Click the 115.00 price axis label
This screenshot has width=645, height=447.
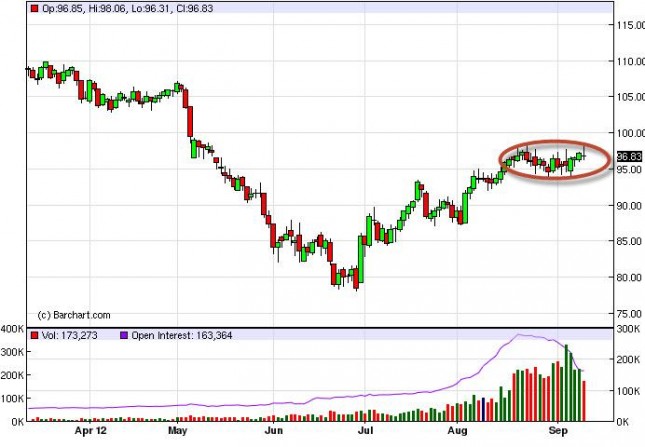[630, 25]
